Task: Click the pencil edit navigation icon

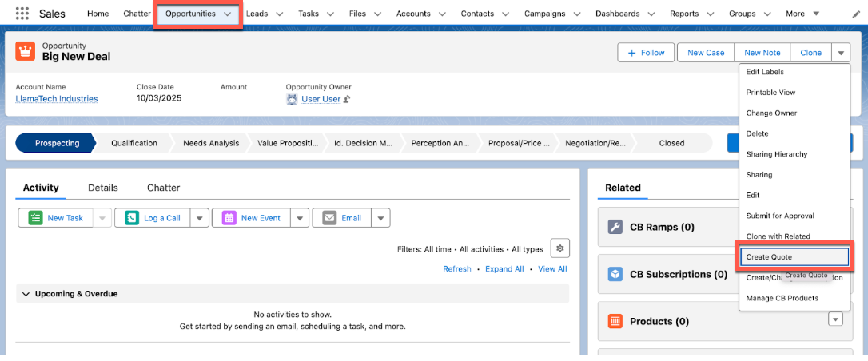Action: 856,14
